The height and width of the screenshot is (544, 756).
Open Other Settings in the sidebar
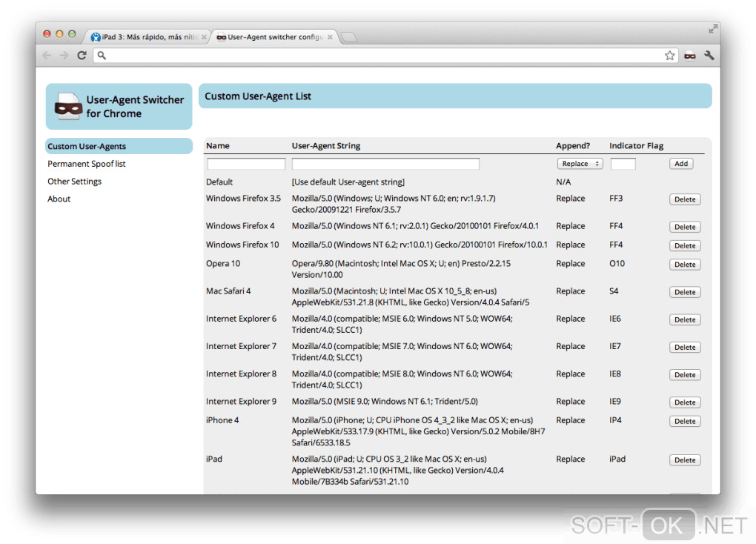(74, 182)
